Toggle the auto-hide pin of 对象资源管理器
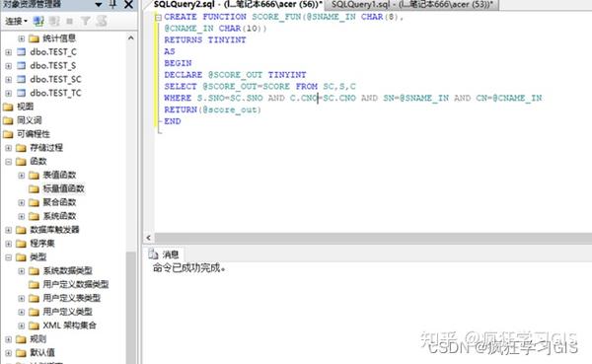The image size is (592, 364). [x=112, y=4]
